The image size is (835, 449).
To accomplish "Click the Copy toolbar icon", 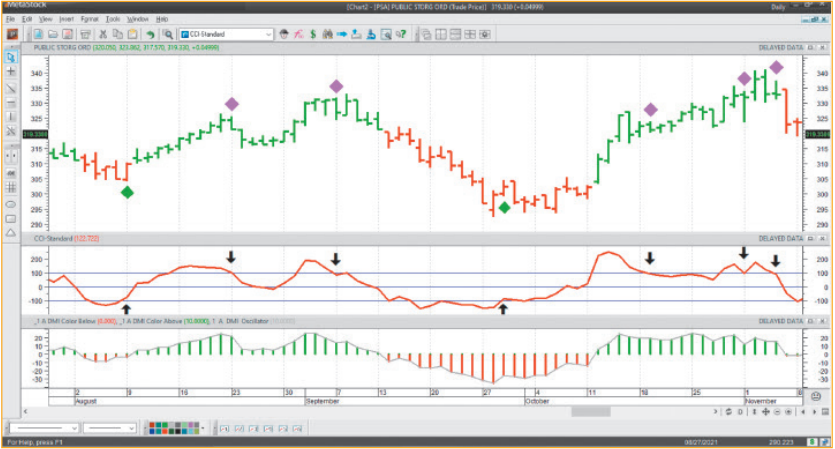I will pos(118,35).
